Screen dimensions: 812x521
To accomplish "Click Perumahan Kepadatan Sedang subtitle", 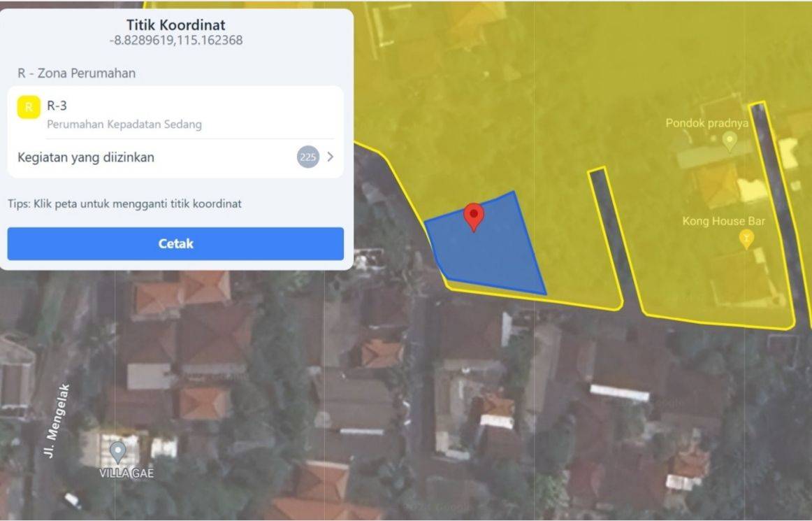I will (x=124, y=124).
